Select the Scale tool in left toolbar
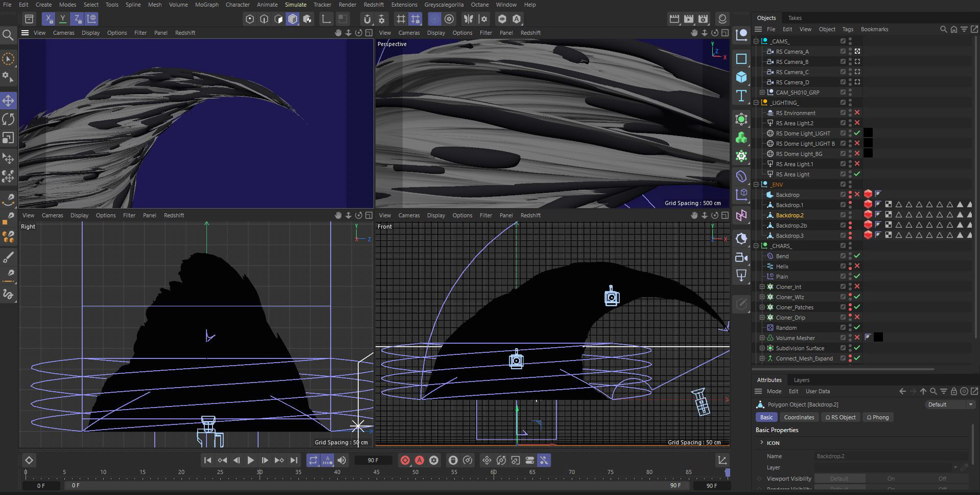The image size is (980, 495). tap(8, 138)
